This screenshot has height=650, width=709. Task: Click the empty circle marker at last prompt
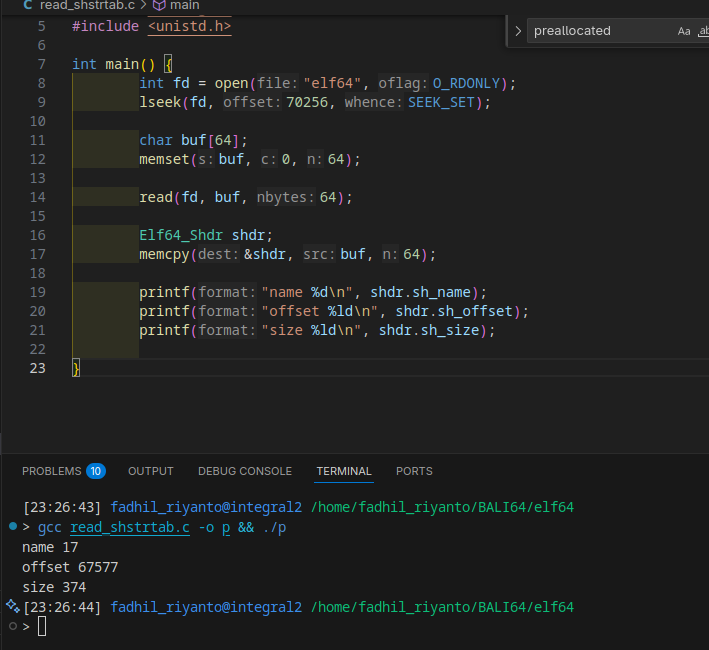[x=12, y=626]
